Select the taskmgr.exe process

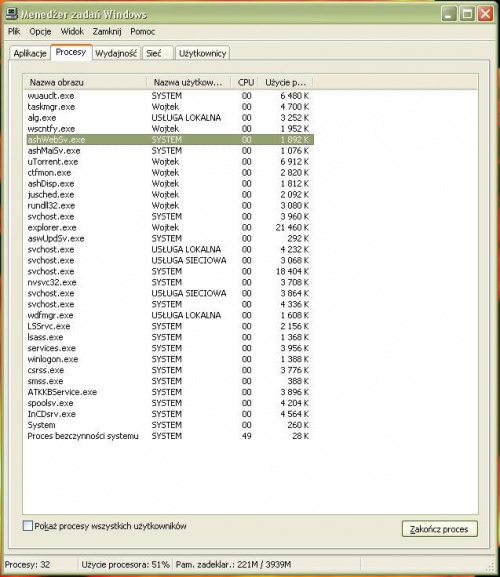[169, 107]
